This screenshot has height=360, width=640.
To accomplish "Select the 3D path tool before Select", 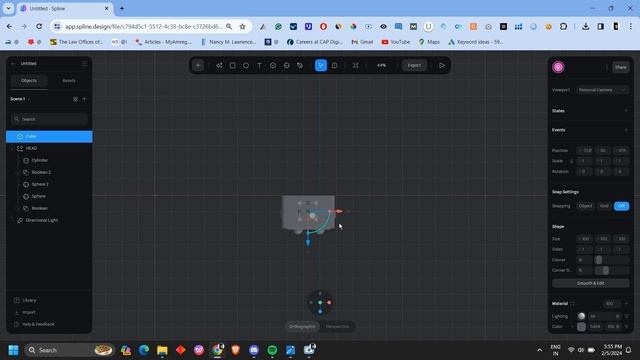I will pyautogui.click(x=300, y=65).
